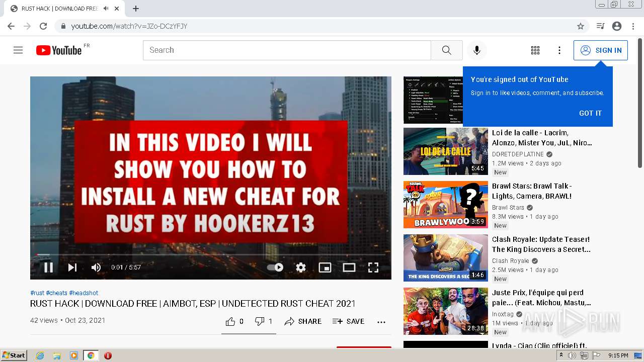The image size is (644, 362).
Task: Pause the playing video
Action: tap(48, 267)
